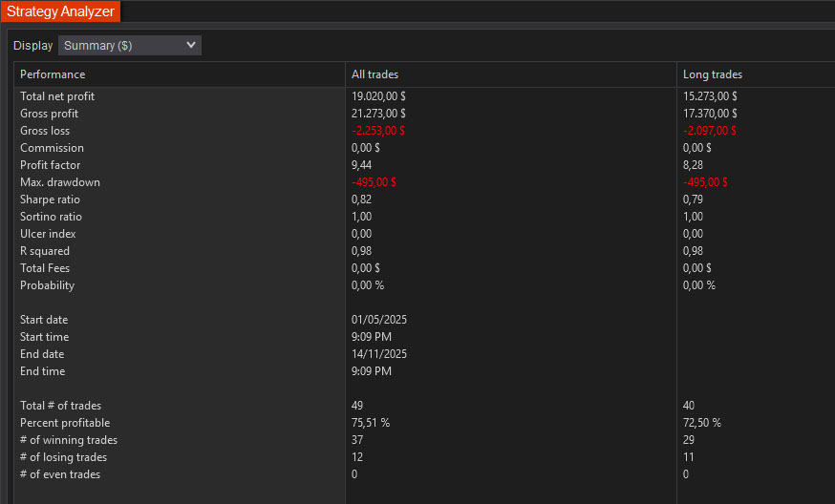Select the Max. drawdown row label
Viewport: 835px width, 504px height.
[60, 182]
